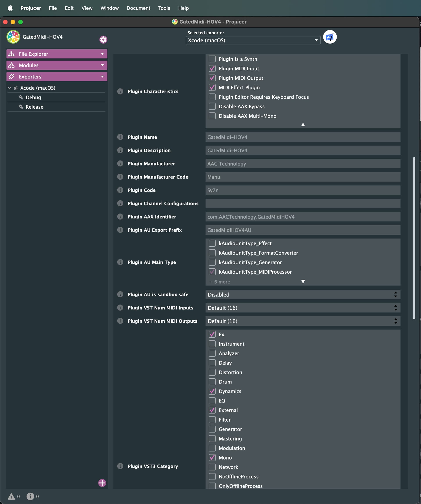
Task: Click the Plugin Manufacturer text field
Action: click(x=303, y=164)
